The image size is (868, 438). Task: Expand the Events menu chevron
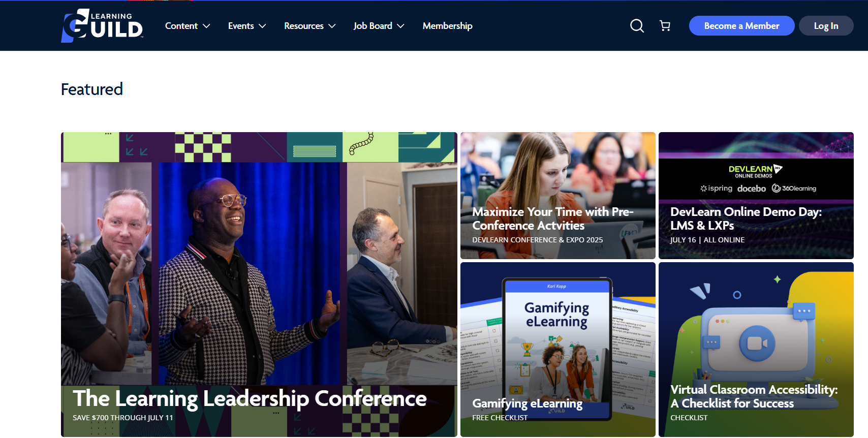[x=262, y=26]
